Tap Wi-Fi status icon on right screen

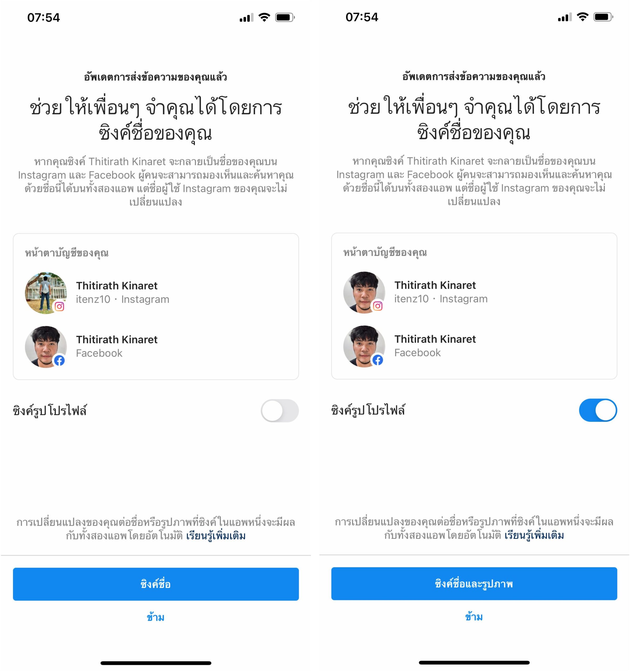pyautogui.click(x=582, y=17)
